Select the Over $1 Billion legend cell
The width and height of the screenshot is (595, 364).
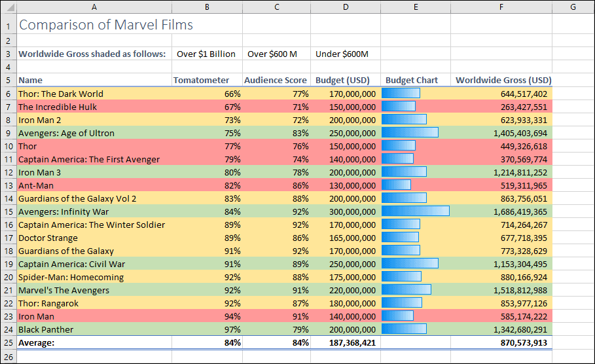click(x=207, y=54)
